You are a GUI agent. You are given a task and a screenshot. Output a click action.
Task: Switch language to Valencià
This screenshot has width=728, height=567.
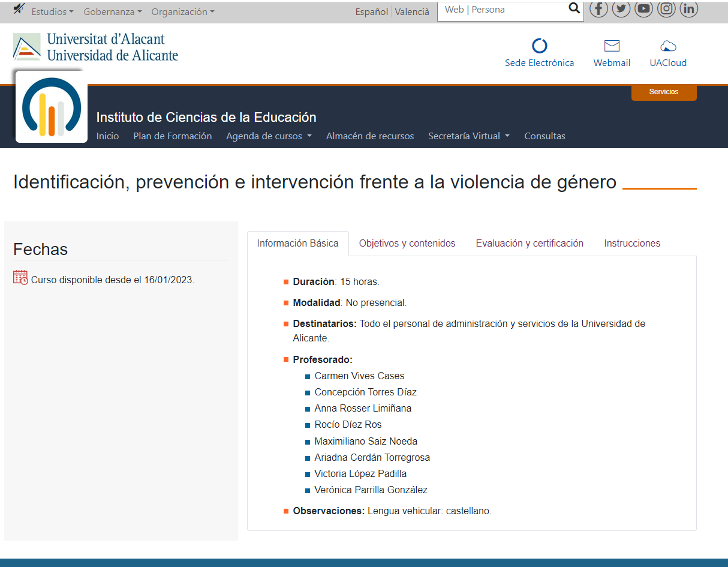[412, 12]
